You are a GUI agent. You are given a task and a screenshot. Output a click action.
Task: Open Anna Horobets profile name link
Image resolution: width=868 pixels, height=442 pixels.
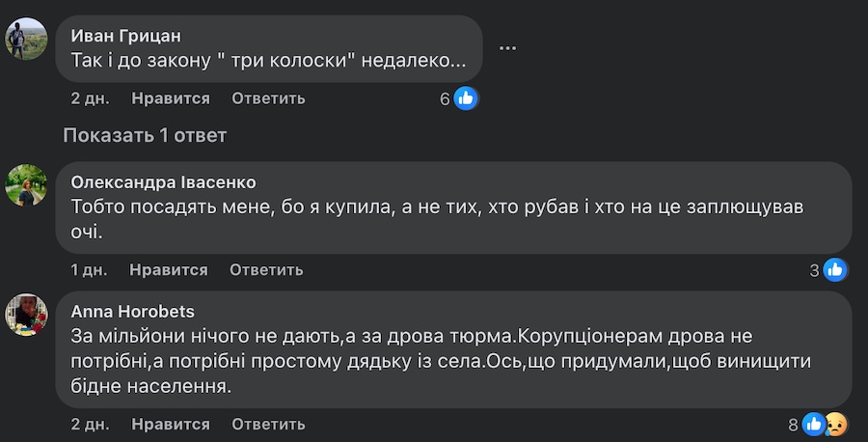click(133, 312)
